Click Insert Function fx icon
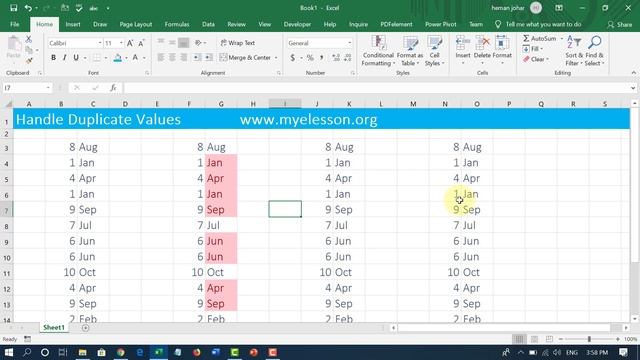The height and width of the screenshot is (360, 640). coord(113,88)
